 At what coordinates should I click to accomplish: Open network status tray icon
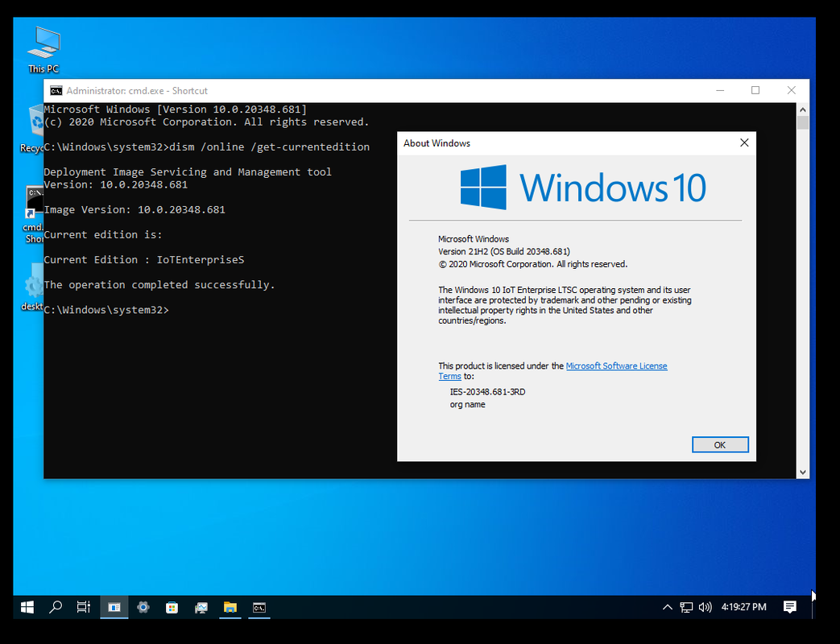(x=686, y=607)
